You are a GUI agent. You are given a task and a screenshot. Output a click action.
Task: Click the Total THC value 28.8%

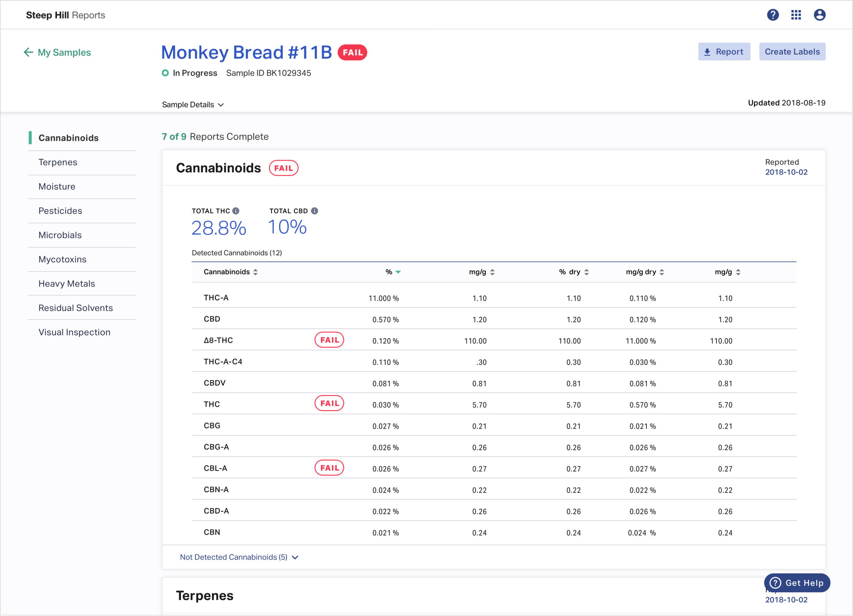click(219, 228)
